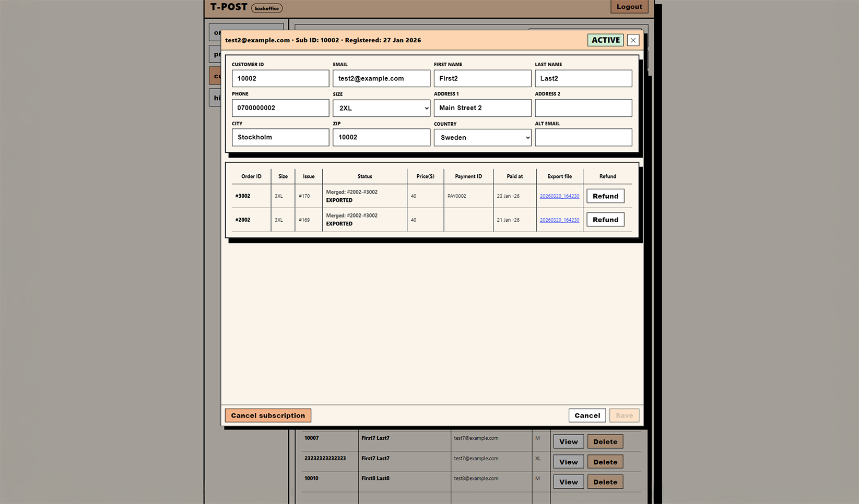Click Refund for order #3002
The height and width of the screenshot is (504, 859).
coord(605,196)
